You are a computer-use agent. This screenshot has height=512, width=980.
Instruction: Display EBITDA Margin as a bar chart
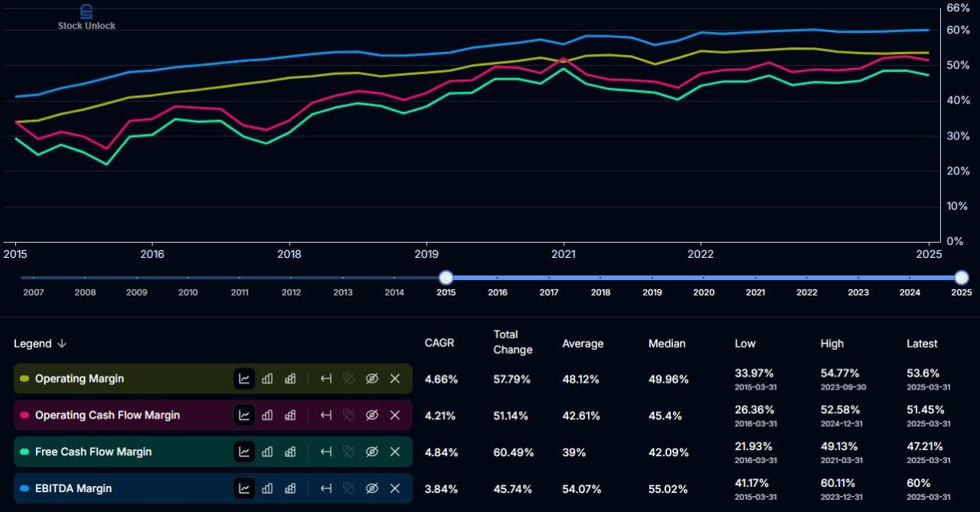(267, 488)
